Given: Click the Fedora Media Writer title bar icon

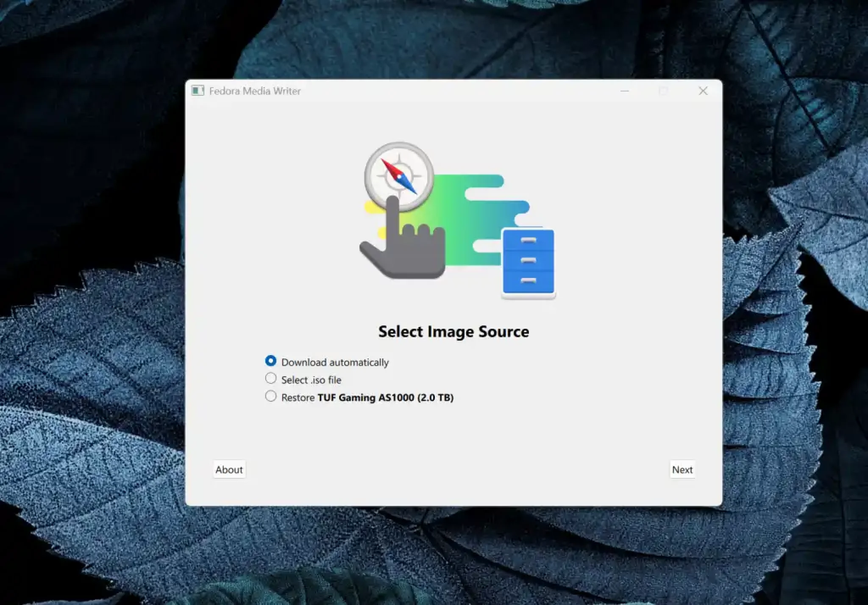Looking at the screenshot, I should tap(198, 91).
